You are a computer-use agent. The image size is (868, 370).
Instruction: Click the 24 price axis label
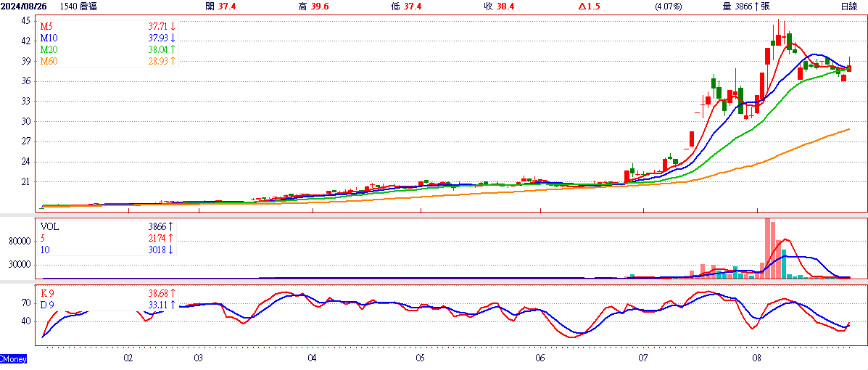(x=26, y=162)
